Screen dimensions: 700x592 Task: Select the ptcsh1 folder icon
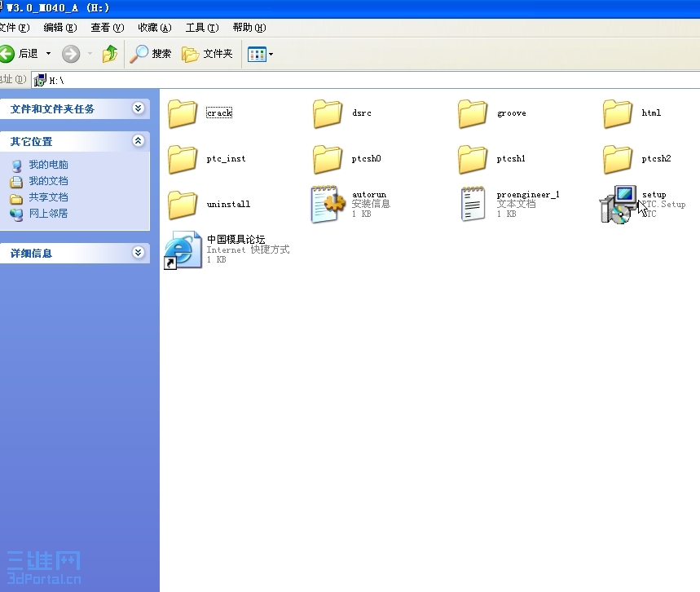pos(473,159)
